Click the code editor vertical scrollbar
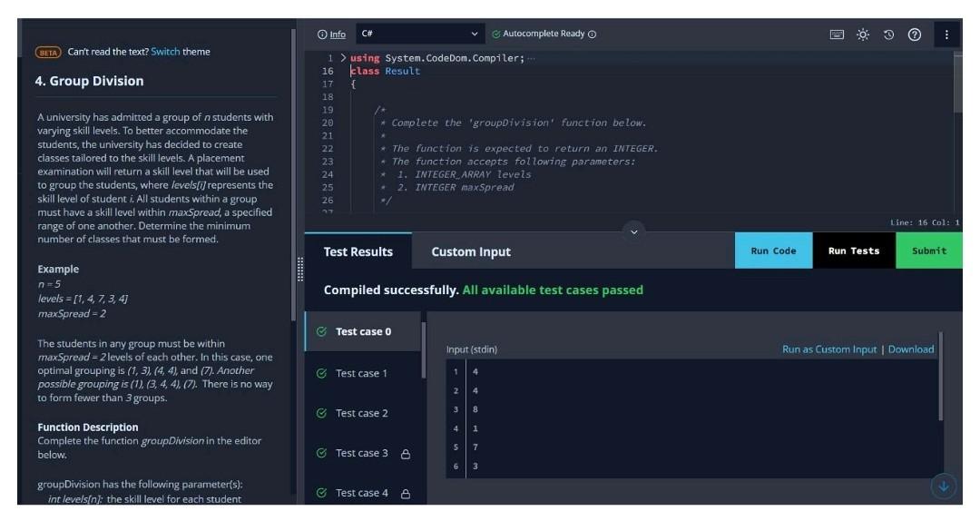Image resolution: width=980 pixels, height=521 pixels. pos(958,83)
